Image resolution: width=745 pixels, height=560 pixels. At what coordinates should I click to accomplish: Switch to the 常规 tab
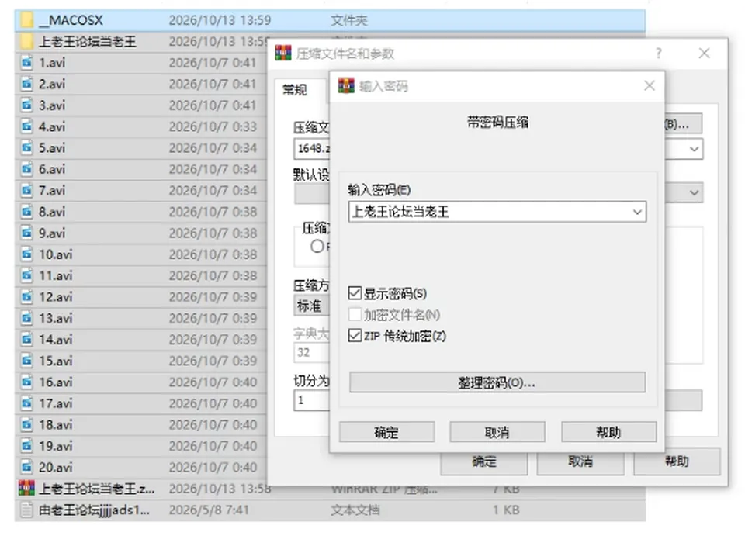coord(295,90)
